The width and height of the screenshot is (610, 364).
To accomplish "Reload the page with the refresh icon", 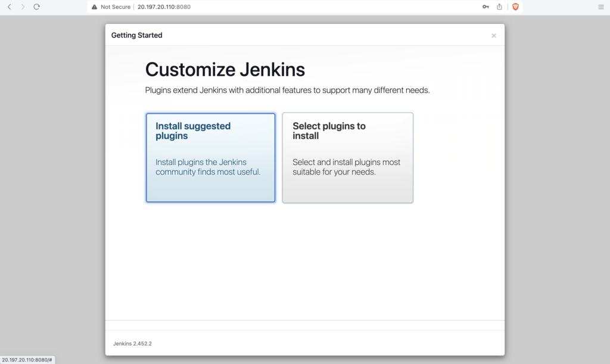I will (36, 7).
